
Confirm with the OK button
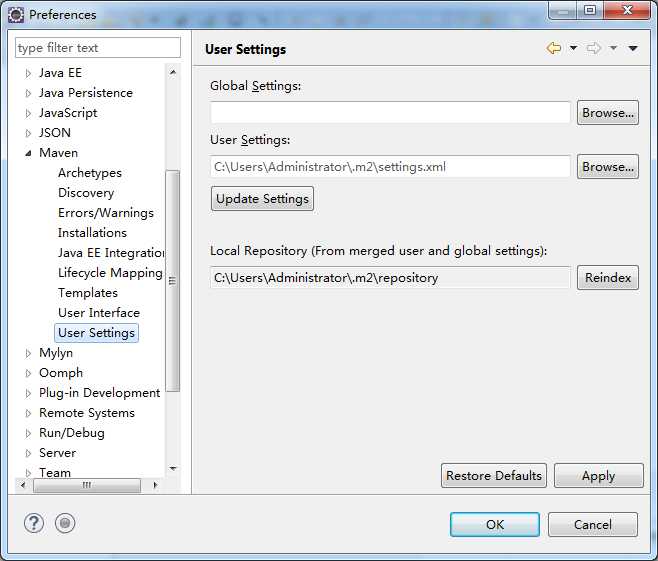(x=495, y=524)
